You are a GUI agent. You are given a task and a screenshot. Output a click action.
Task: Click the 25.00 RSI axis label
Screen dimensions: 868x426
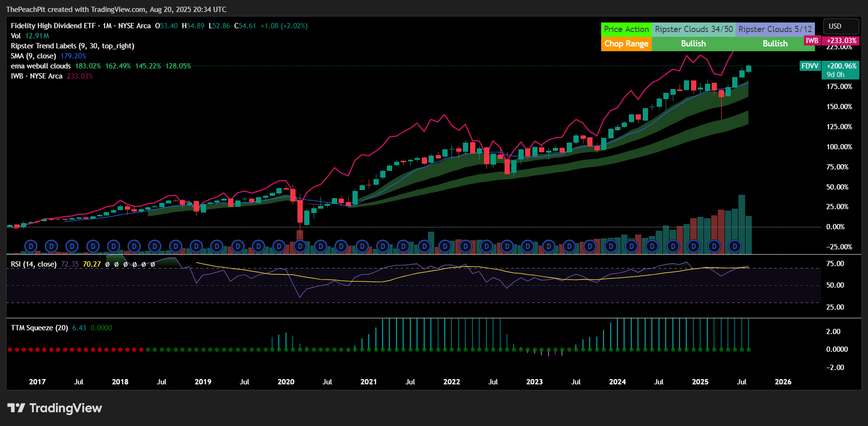coord(835,307)
